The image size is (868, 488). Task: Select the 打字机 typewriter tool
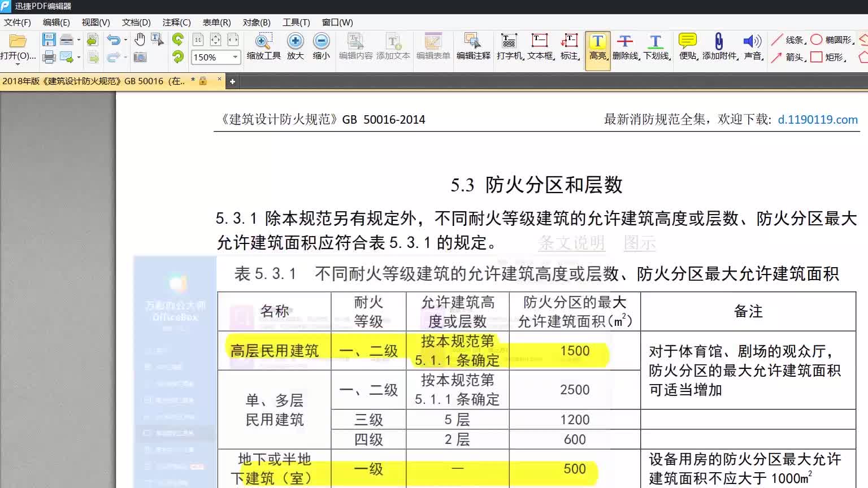[x=510, y=47]
